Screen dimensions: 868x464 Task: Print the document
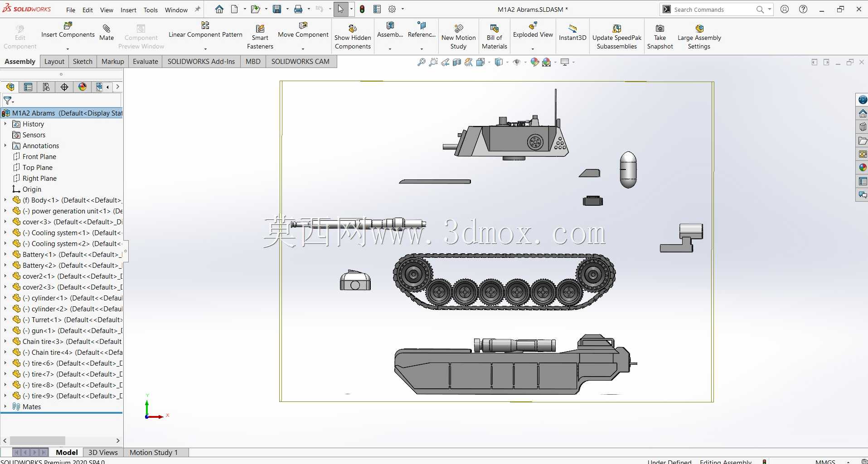[x=298, y=9]
